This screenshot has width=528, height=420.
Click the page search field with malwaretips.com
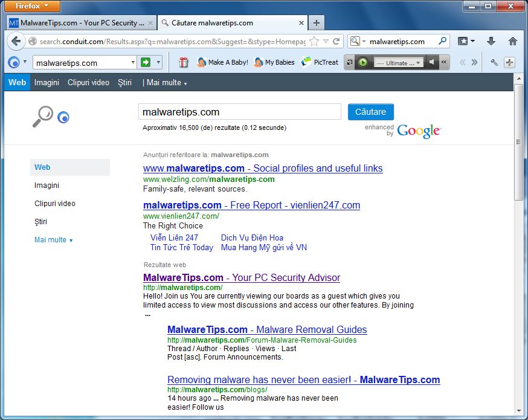click(x=240, y=112)
